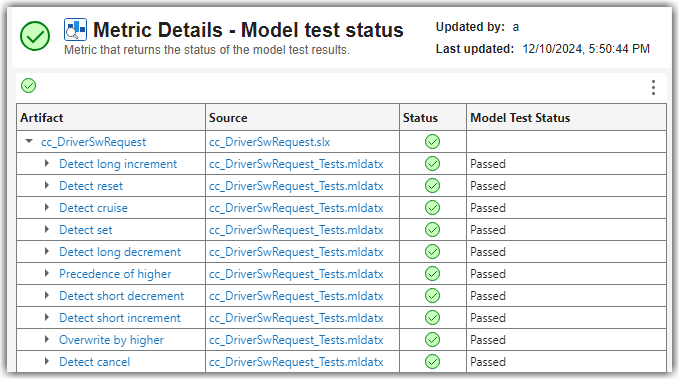Screen dimensions: 680x380
Task: Open the Detect long decrement artifact link
Action: pyautogui.click(x=120, y=252)
